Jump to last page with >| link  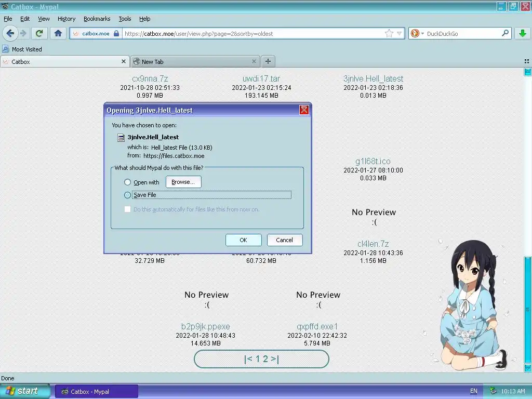coord(275,359)
